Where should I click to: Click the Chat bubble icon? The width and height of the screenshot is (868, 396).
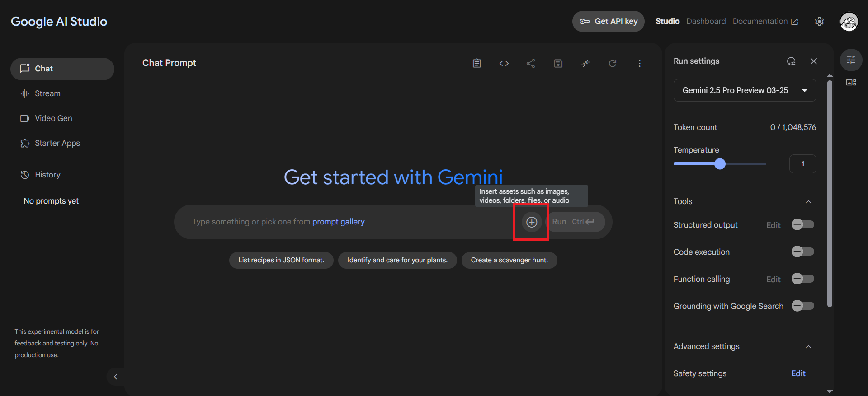25,68
